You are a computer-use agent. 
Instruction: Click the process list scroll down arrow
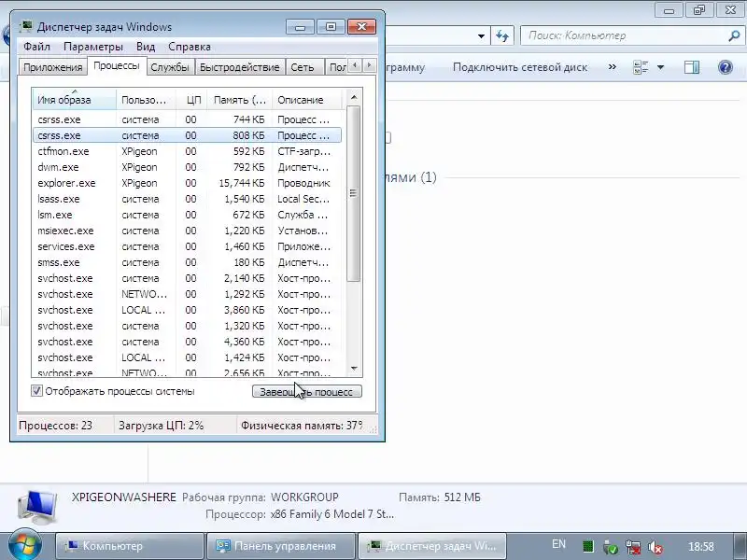pos(354,368)
